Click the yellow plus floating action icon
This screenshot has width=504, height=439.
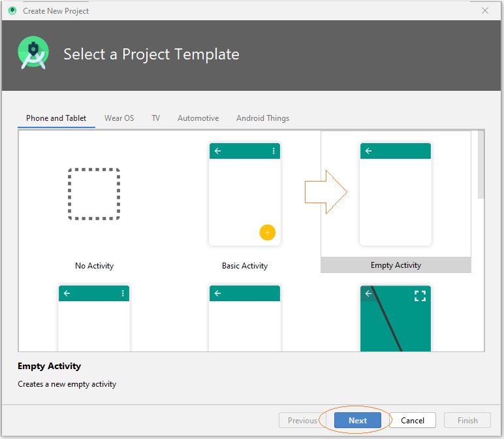pyautogui.click(x=268, y=232)
